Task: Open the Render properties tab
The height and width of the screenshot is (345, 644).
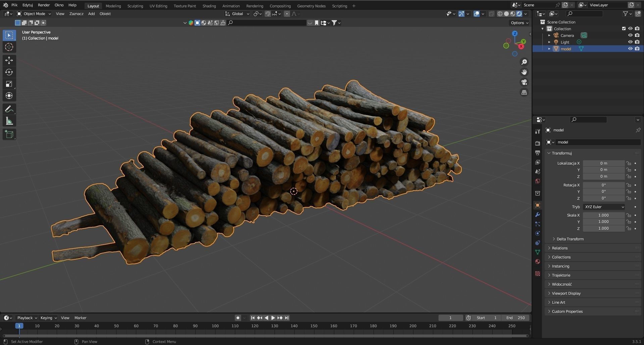Action: tap(538, 143)
